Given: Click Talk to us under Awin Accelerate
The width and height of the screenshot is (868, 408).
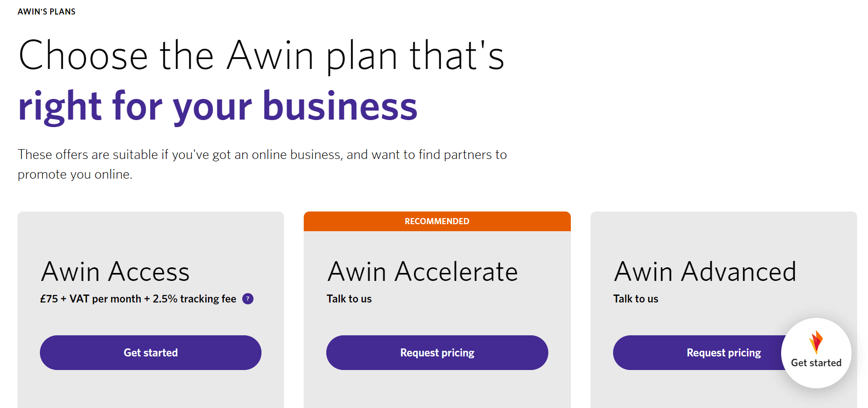Looking at the screenshot, I should 349,299.
